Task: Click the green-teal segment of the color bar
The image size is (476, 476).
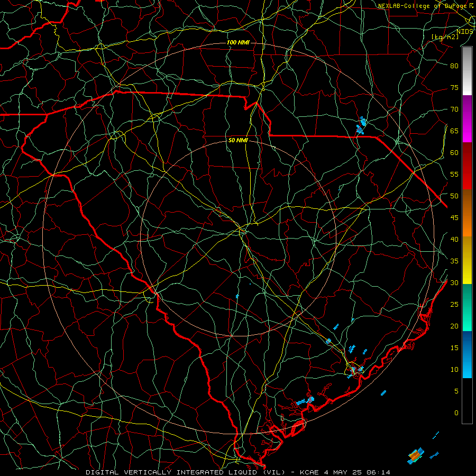Action: [467, 307]
